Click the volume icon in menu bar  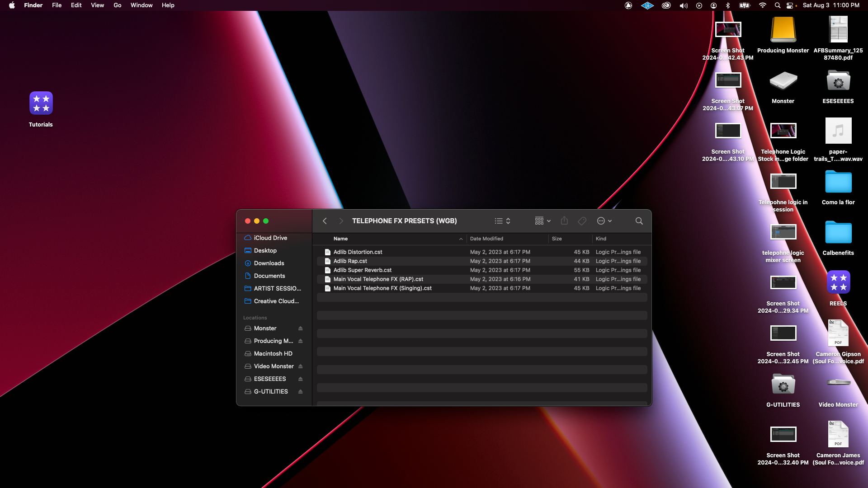[x=683, y=5]
